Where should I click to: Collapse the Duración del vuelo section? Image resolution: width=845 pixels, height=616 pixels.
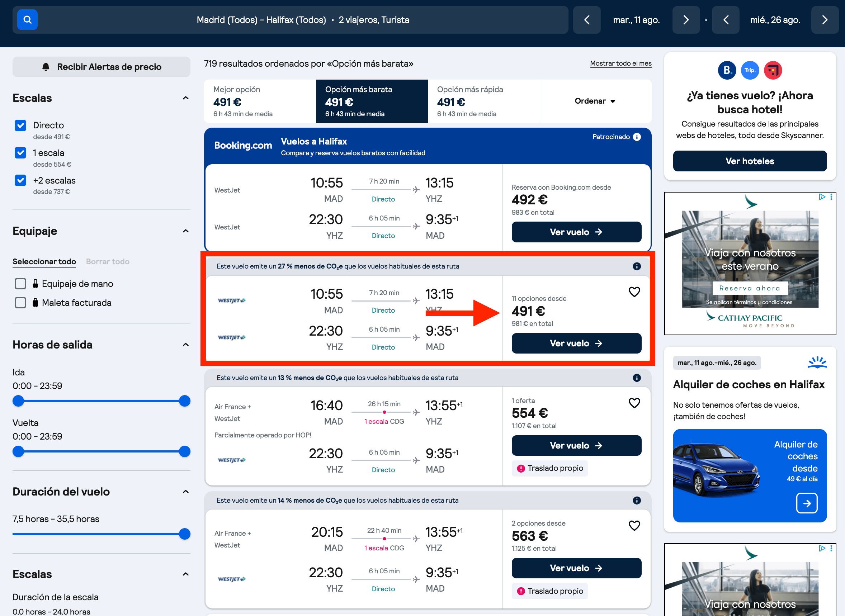[x=185, y=492]
